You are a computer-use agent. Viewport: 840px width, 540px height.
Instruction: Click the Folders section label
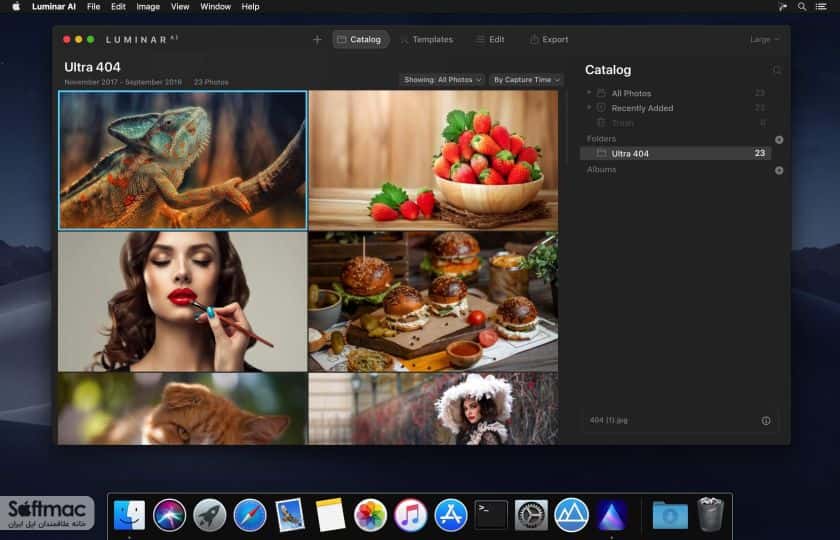[x=601, y=139]
